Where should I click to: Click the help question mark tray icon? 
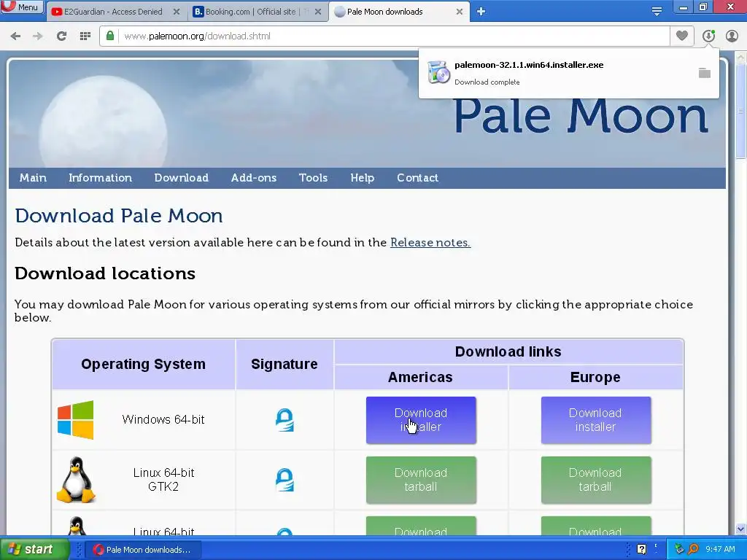[x=642, y=550]
